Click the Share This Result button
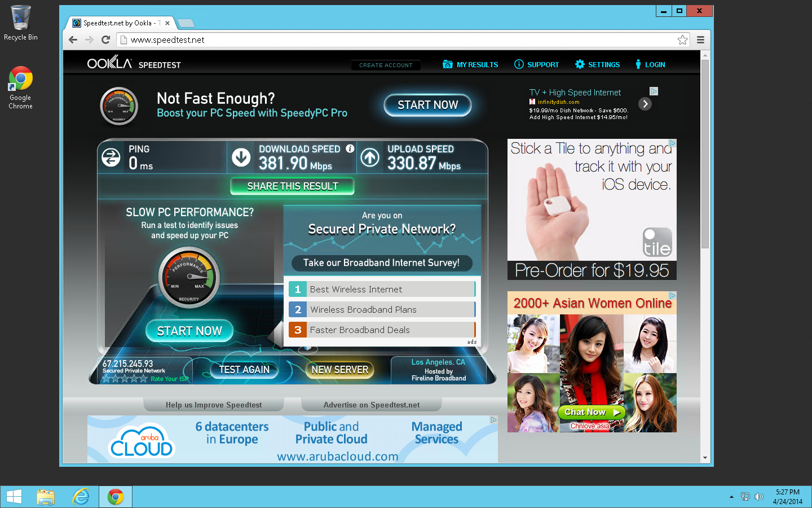Screen dimensions: 812x508 [292, 186]
